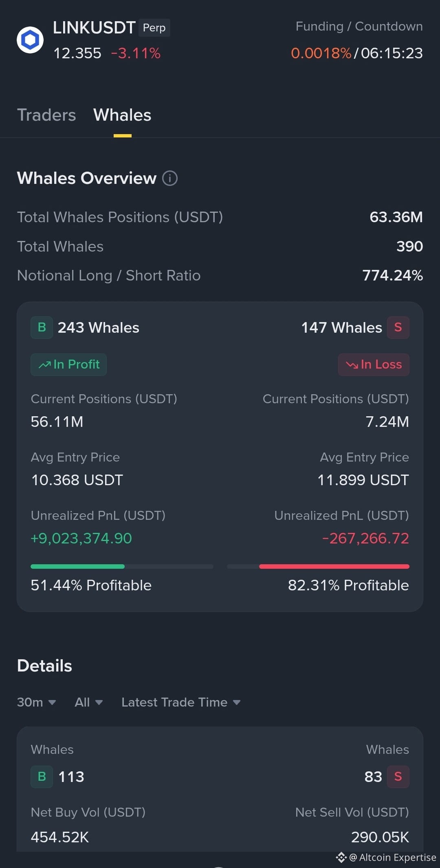Select the Whales tab
Screen dimensions: 440x868
pyautogui.click(x=122, y=115)
